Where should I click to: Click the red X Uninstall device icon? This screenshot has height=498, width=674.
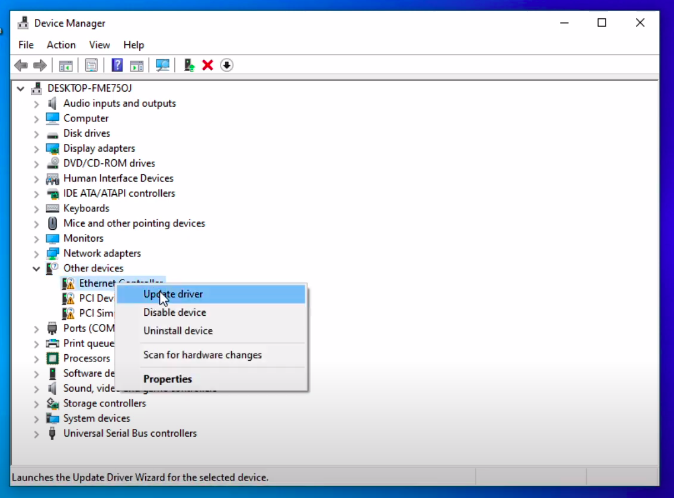(208, 65)
